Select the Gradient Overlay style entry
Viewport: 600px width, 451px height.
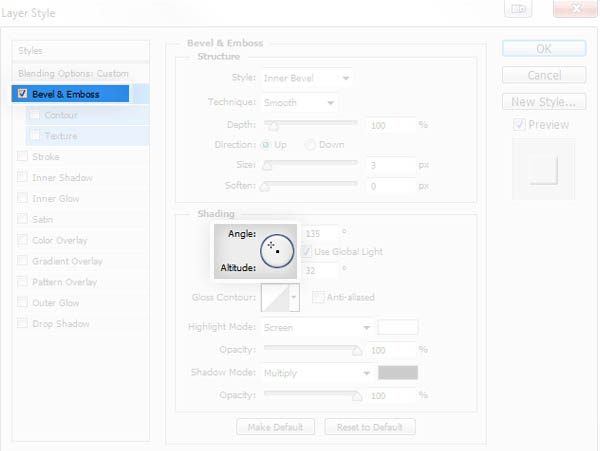[67, 261]
